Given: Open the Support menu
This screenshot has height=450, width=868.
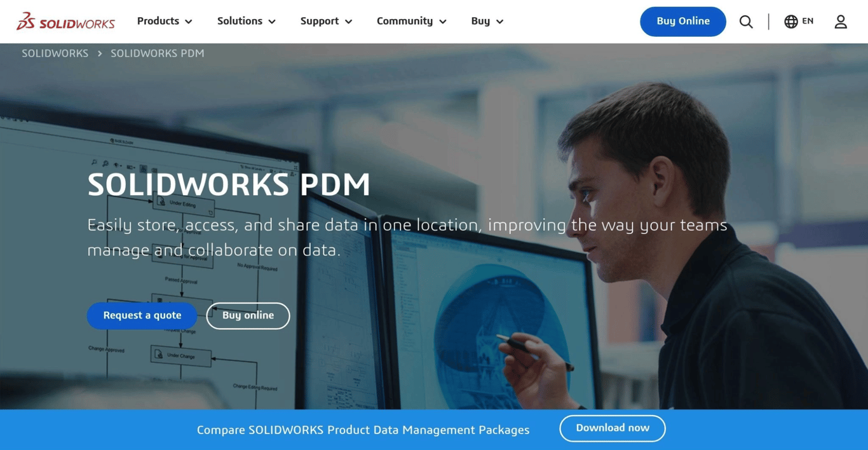Looking at the screenshot, I should click(x=326, y=21).
